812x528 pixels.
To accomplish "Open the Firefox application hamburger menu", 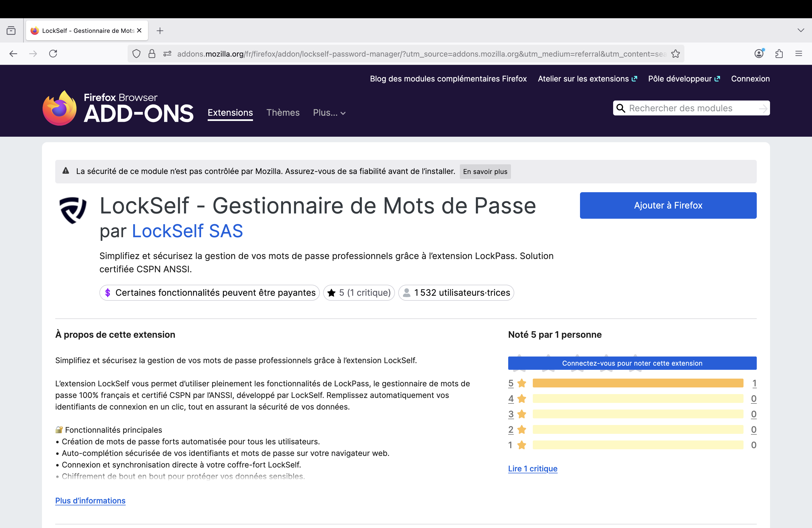I will tap(799, 54).
